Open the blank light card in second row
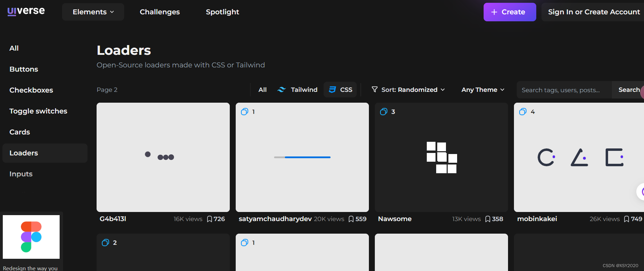This screenshot has width=644, height=271. pyautogui.click(x=441, y=252)
